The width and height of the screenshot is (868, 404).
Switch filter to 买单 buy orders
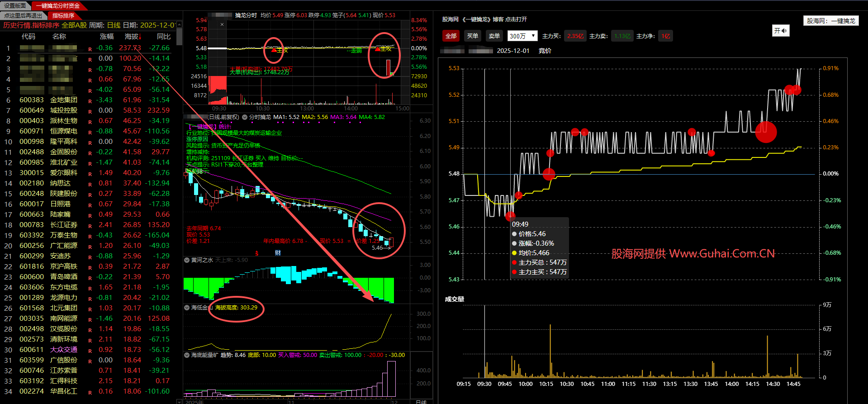(x=473, y=36)
